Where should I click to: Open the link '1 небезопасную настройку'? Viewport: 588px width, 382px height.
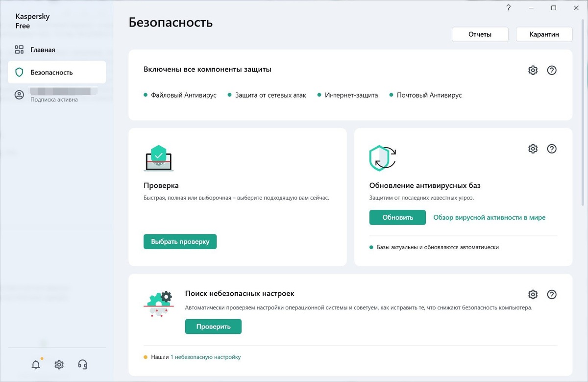[x=205, y=357]
